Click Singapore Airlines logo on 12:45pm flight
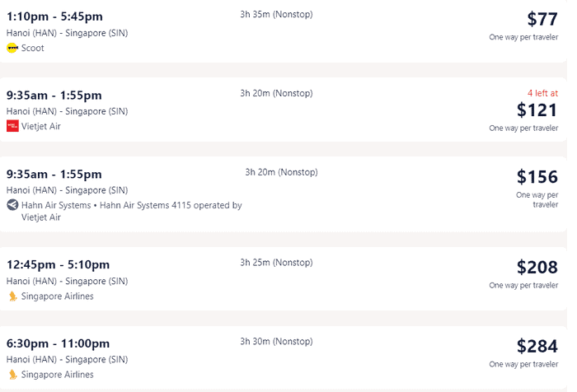577x392 pixels. point(13,296)
